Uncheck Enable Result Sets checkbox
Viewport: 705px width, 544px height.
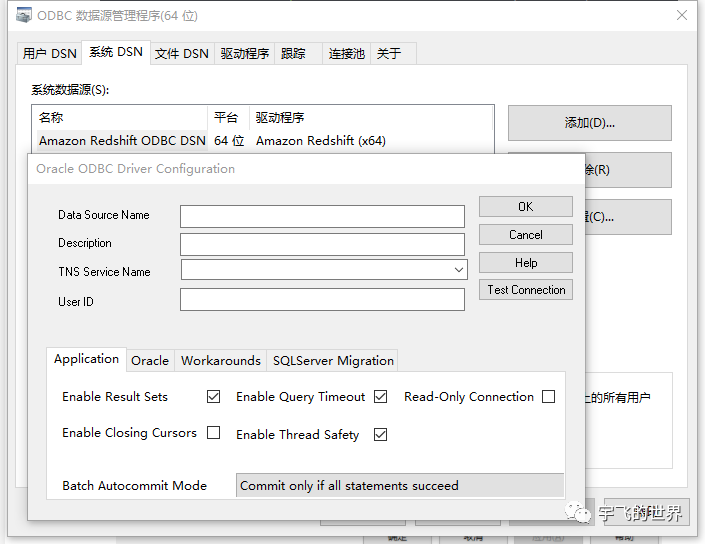(x=214, y=397)
